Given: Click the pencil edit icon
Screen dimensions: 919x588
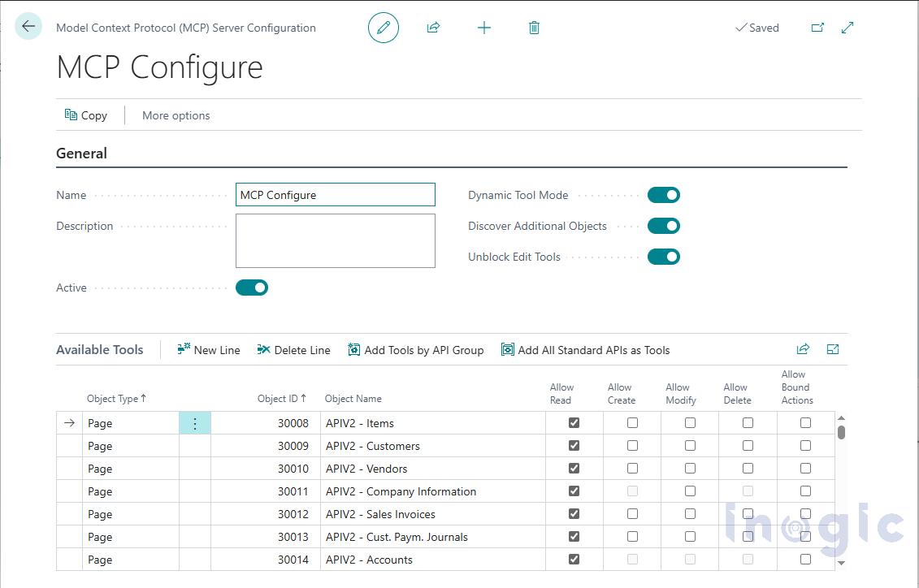Looking at the screenshot, I should pyautogui.click(x=384, y=28).
